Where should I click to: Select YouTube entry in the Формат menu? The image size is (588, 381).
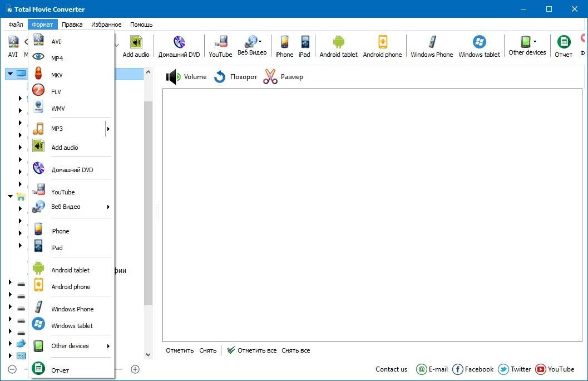71,192
